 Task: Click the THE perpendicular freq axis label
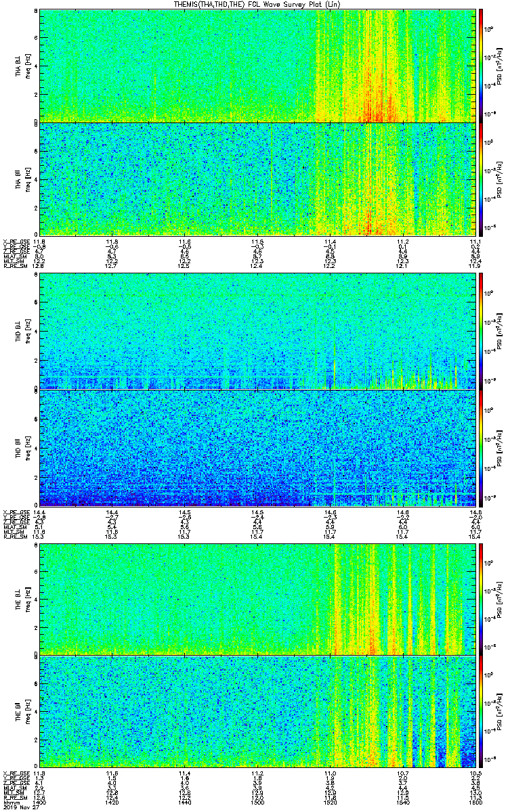[28, 598]
